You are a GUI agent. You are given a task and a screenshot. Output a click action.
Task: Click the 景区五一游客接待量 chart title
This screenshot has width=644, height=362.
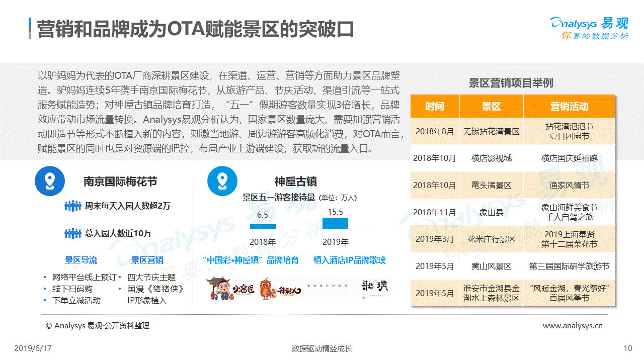pyautogui.click(x=279, y=197)
